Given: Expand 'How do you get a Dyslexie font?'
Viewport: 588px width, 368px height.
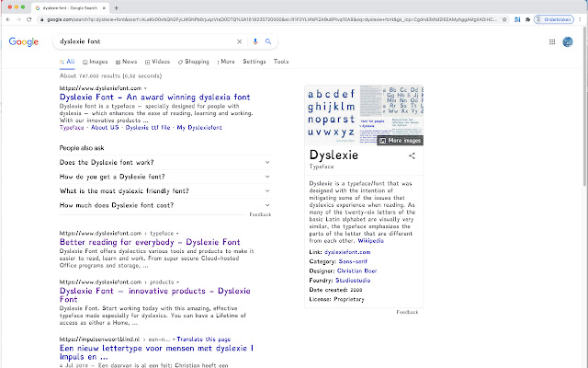Looking at the screenshot, I should coord(165,177).
